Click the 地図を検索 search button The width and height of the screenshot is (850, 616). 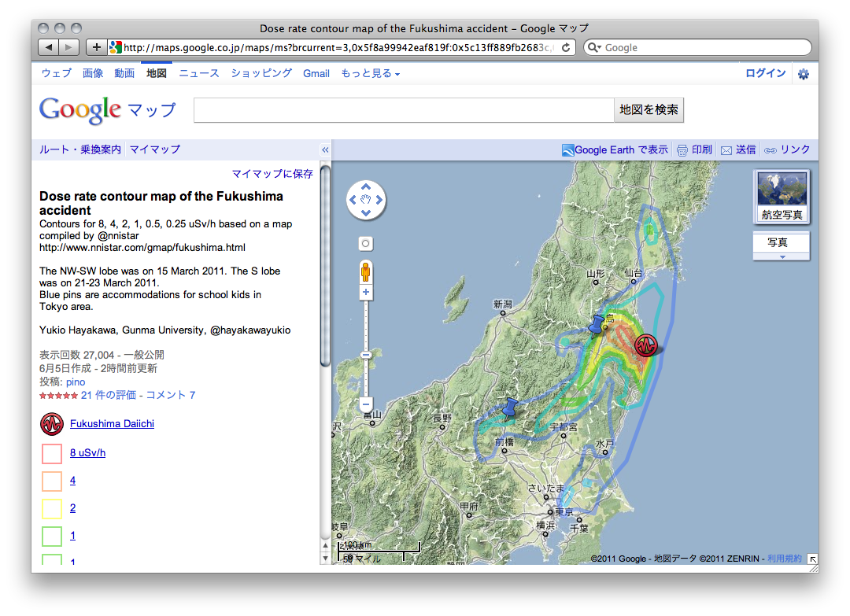[x=649, y=109]
